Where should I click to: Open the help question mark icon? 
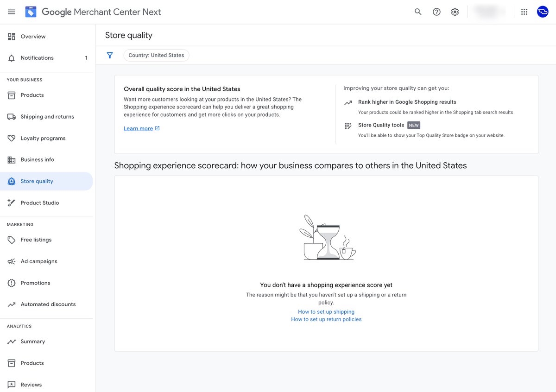[x=436, y=12]
